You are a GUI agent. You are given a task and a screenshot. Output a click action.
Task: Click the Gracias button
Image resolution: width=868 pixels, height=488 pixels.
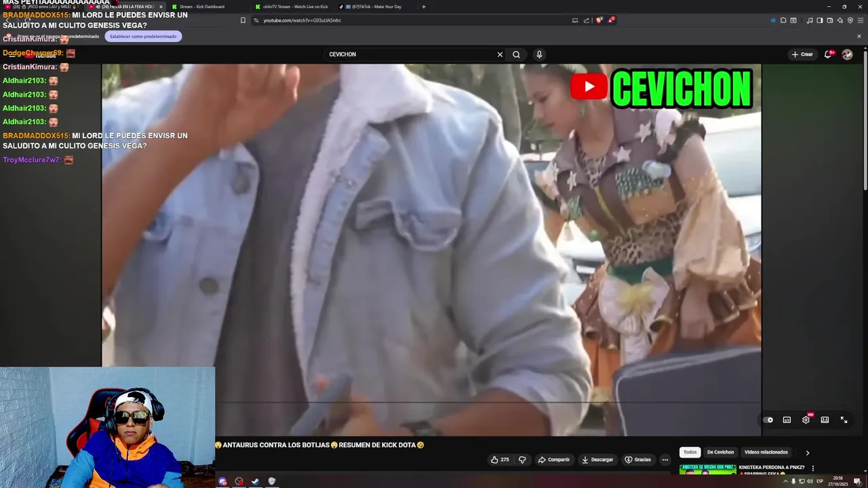[637, 460]
